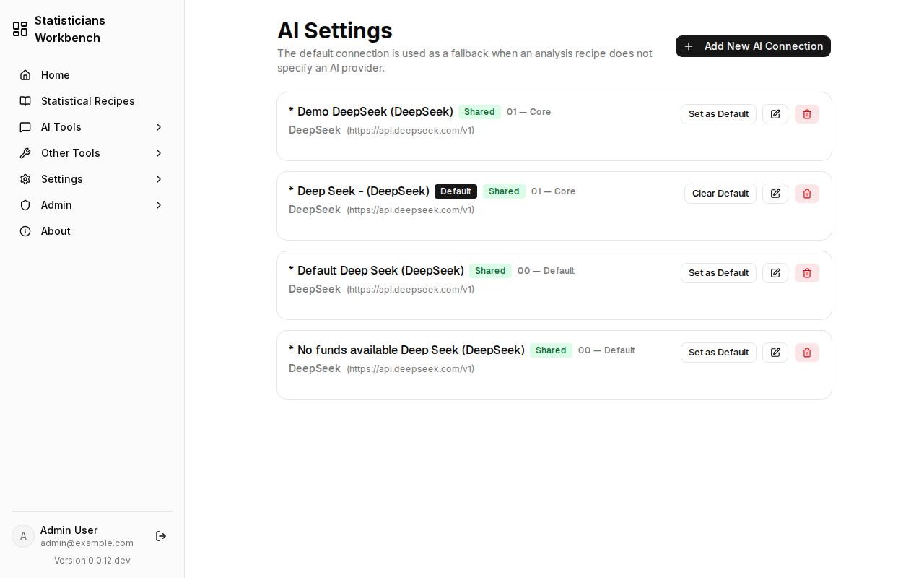Edit the Demo DeepSeek connection
Screen dimensions: 924x578
(775, 114)
